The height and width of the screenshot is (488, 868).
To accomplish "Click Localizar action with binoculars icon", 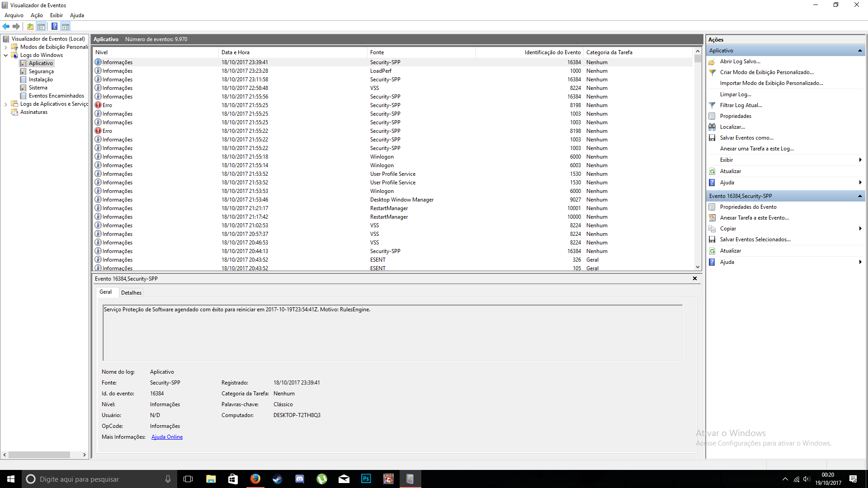I will 732,127.
